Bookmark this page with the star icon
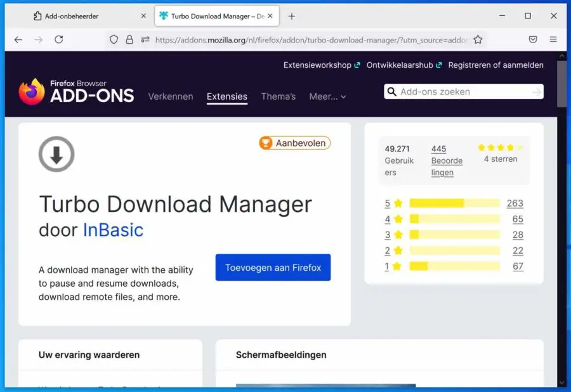This screenshot has width=571, height=392. 478,40
